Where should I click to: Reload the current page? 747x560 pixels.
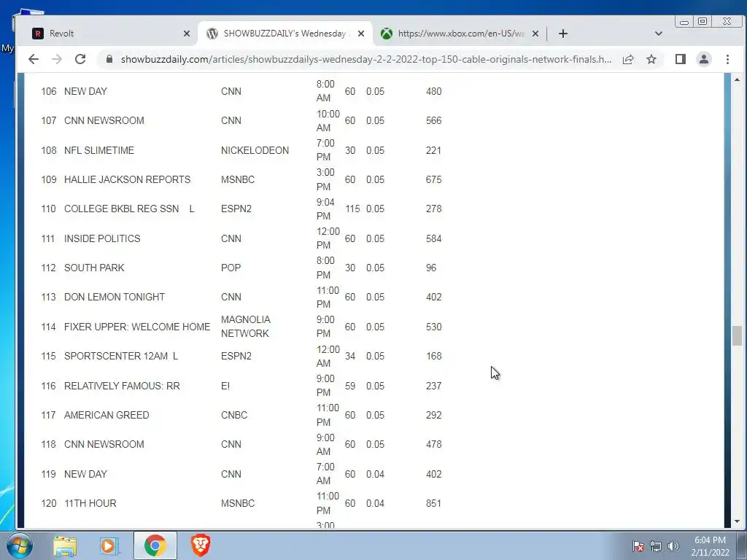click(80, 59)
